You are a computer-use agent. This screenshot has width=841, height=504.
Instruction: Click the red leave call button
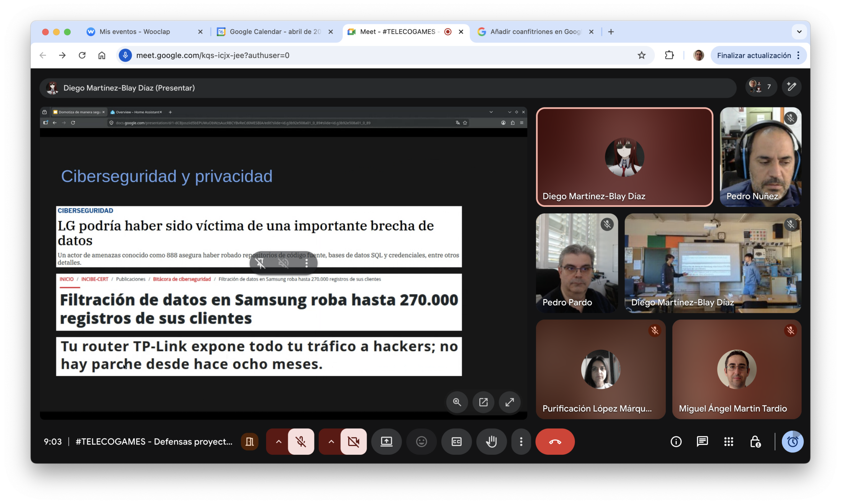555,442
